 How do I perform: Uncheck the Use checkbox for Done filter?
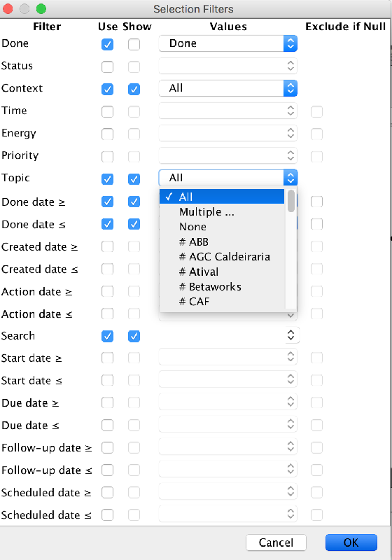tap(108, 44)
